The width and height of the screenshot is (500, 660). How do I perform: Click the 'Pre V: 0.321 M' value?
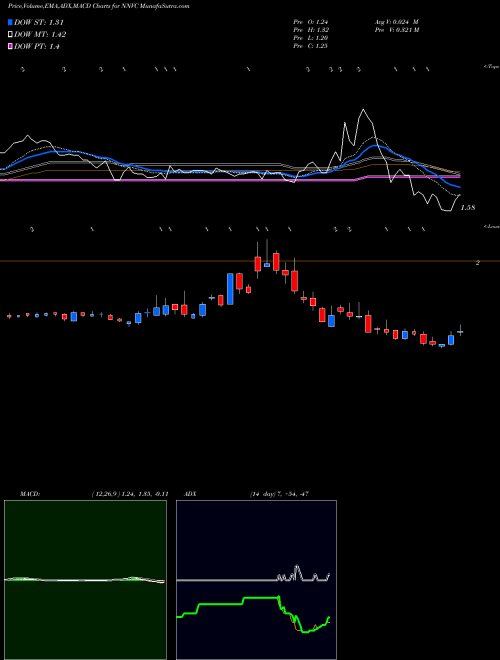pos(396,30)
